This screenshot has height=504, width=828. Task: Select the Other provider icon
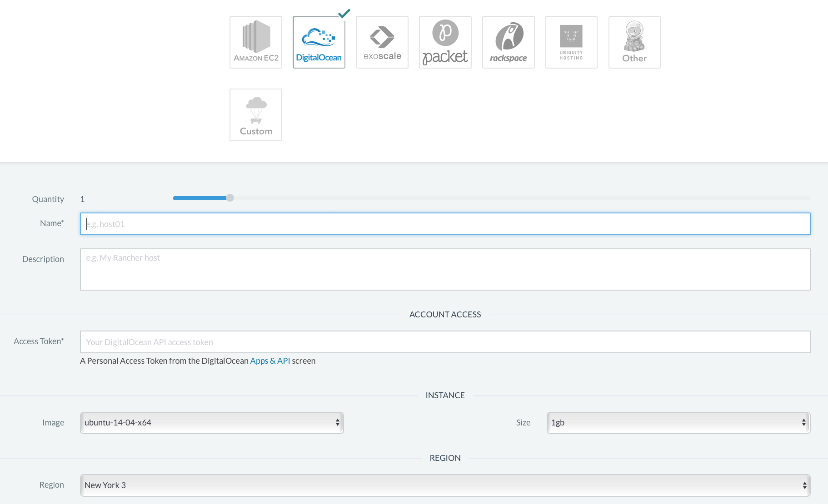(x=634, y=42)
